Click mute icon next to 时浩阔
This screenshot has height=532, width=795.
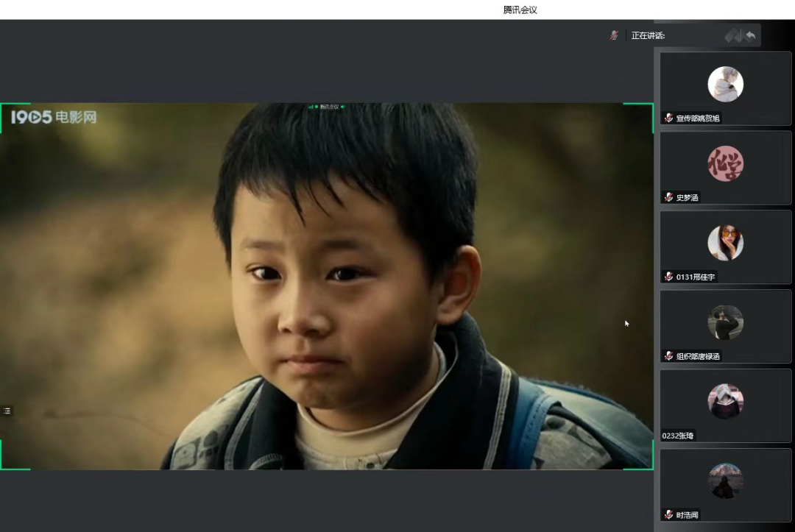tap(668, 515)
